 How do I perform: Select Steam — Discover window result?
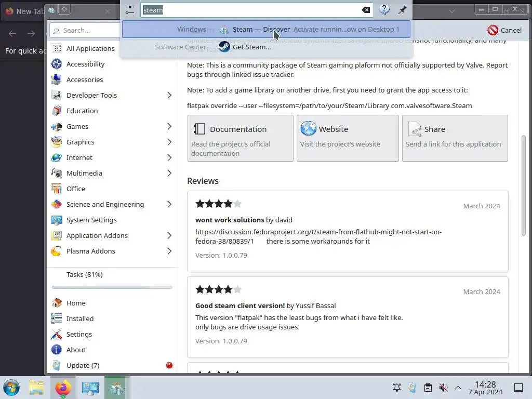point(266,29)
